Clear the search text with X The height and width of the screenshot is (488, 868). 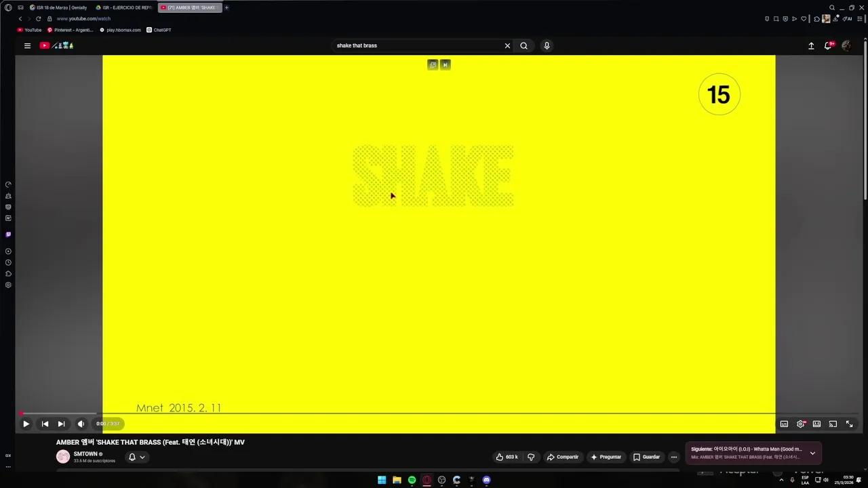[507, 45]
